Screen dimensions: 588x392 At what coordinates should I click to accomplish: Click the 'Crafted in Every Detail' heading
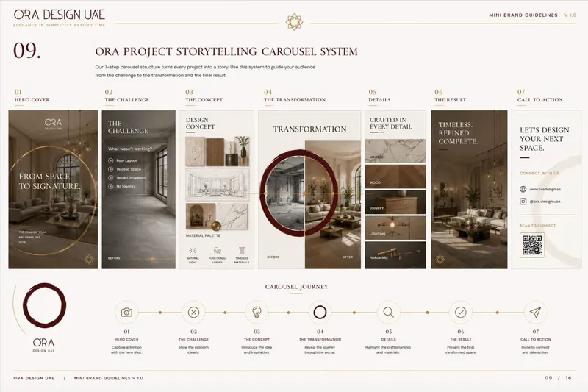[391, 123]
